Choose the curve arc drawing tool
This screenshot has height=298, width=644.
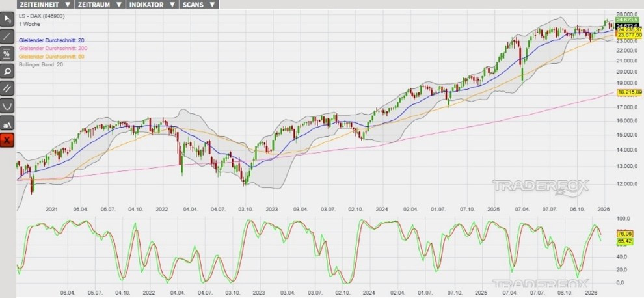[x=7, y=105]
